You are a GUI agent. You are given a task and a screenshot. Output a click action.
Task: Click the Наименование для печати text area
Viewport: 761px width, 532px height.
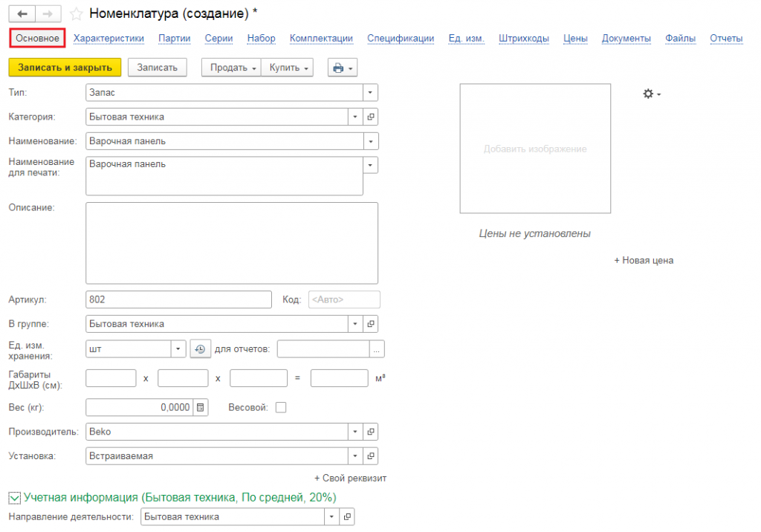(224, 175)
